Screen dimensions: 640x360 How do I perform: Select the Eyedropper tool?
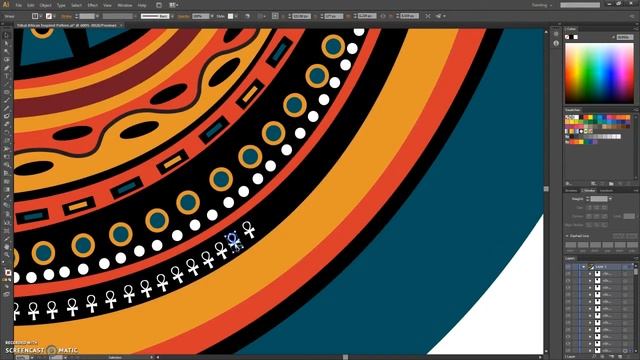(6, 198)
